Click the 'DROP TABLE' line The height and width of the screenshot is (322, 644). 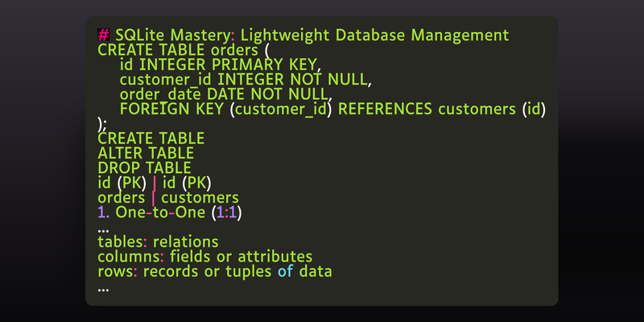[144, 168]
